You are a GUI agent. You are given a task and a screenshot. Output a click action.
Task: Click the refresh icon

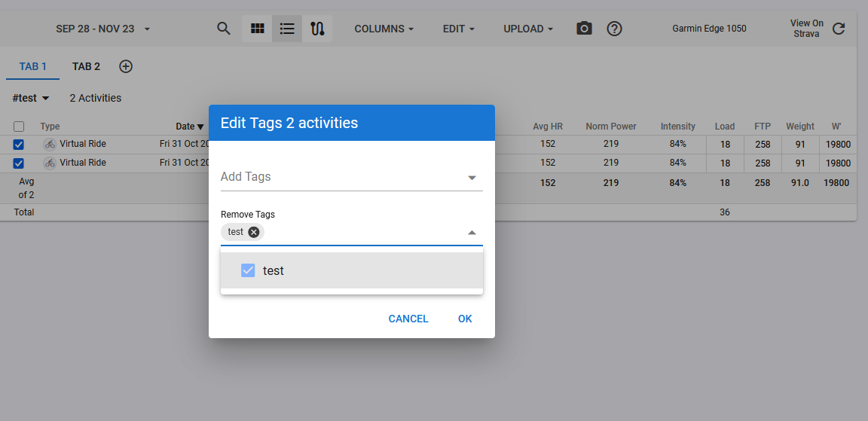[839, 29]
